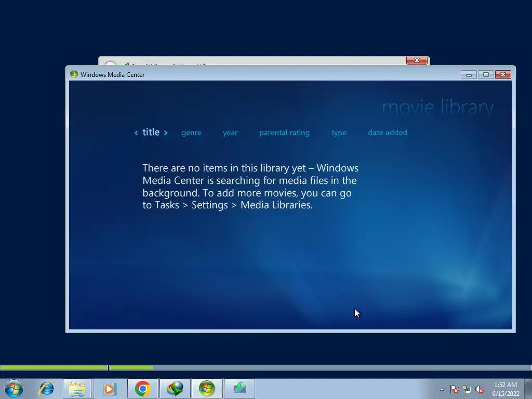Open Internet Download Manager taskbar icon
The image size is (532, 399).
pyautogui.click(x=175, y=389)
